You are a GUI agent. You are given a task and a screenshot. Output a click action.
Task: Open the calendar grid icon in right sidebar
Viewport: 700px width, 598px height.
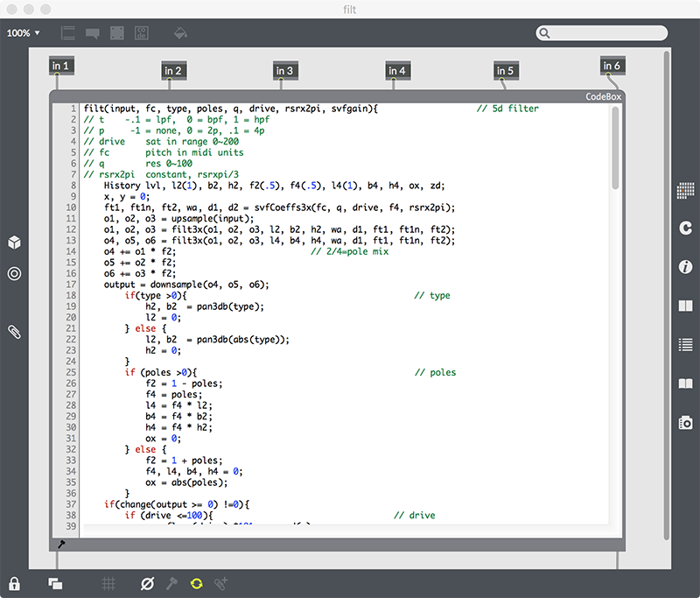tap(686, 189)
